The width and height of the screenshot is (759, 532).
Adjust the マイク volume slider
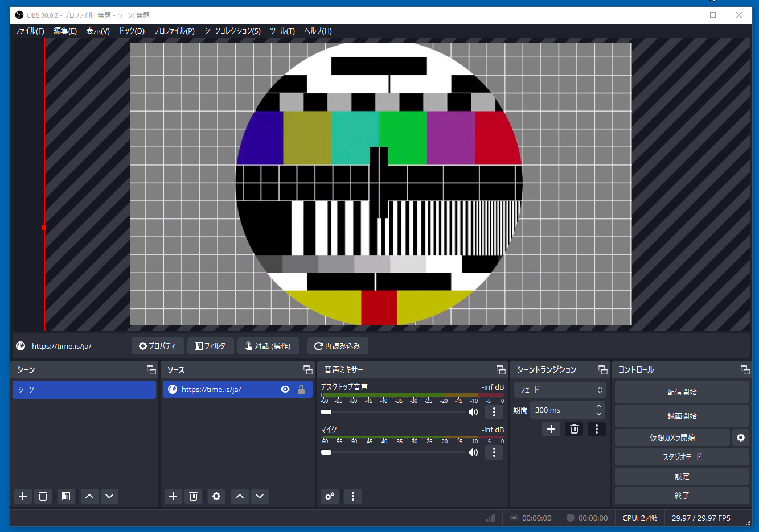point(326,452)
